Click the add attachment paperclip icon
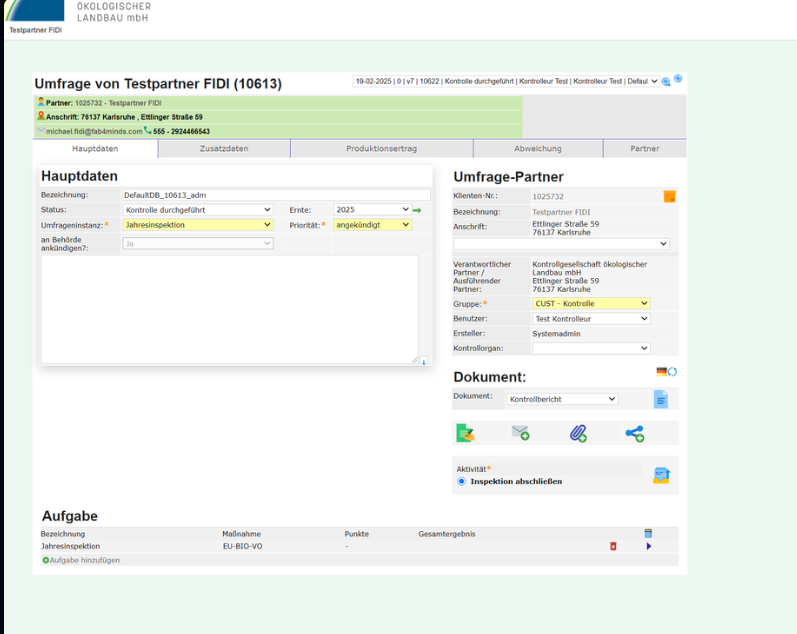Viewport: 797px width, 634px height. coord(578,433)
